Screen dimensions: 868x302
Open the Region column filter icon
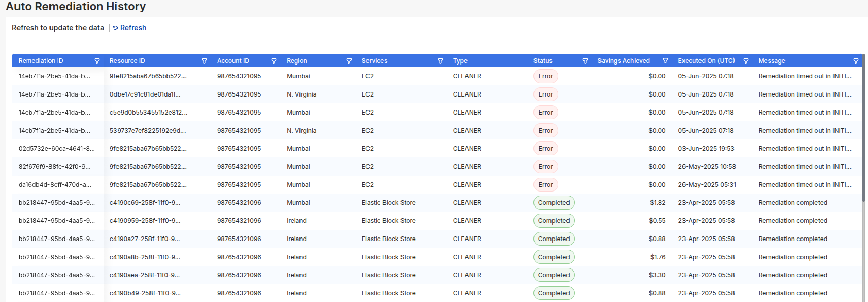349,61
